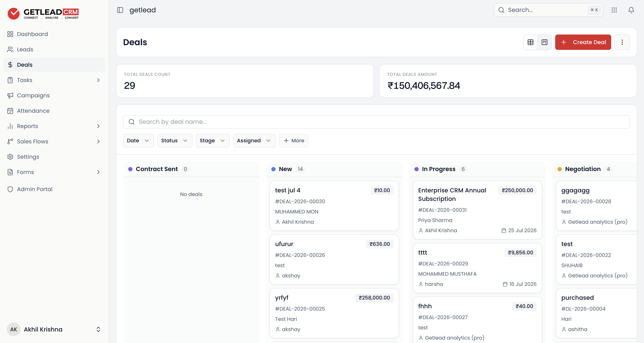The image size is (644, 343).
Task: Open Leads from the sidebar
Action: coord(54,49)
